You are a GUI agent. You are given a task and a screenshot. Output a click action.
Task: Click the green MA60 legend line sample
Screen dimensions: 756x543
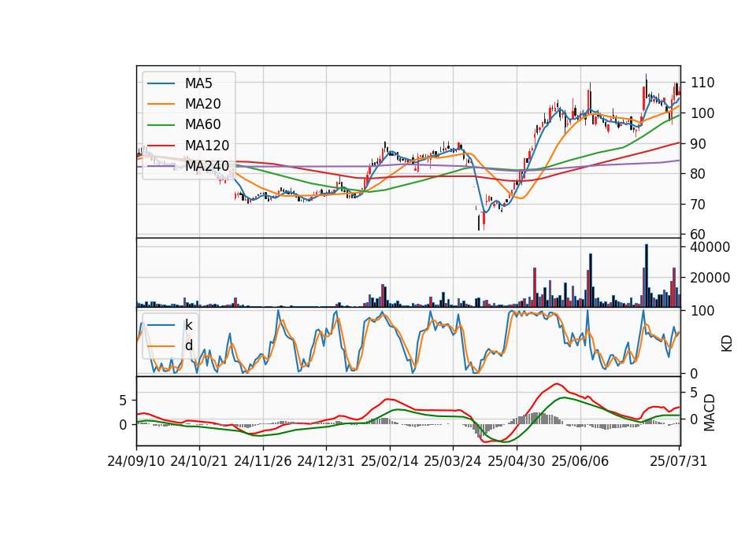coord(161,125)
